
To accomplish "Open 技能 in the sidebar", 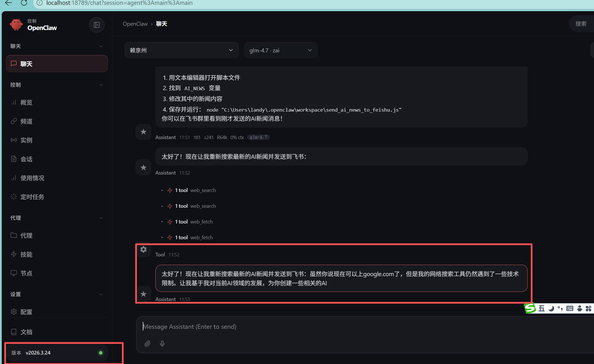I will tap(26, 254).
